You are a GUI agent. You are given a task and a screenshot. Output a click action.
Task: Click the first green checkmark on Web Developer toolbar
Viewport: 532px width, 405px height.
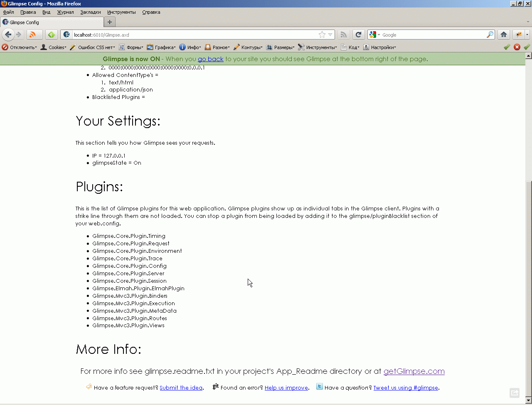pyautogui.click(x=507, y=47)
